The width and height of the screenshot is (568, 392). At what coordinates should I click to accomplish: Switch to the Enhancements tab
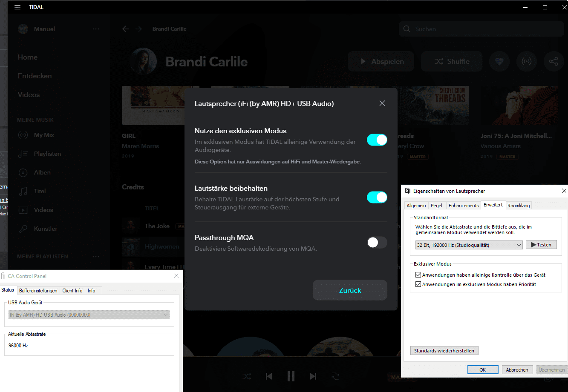[x=464, y=205]
